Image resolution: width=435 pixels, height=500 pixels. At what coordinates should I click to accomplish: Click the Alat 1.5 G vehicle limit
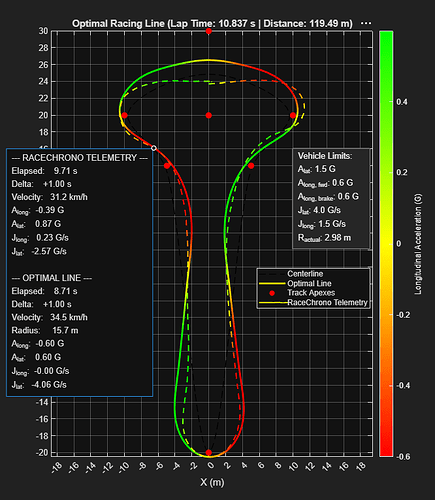coord(317,169)
